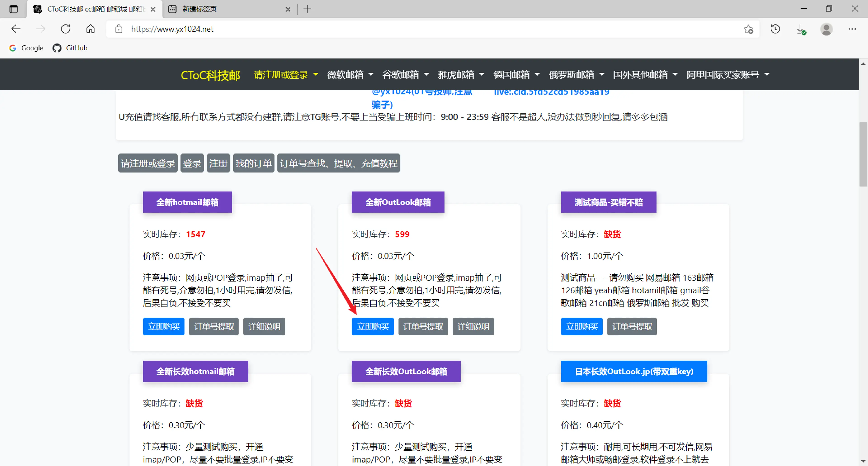
Task: Open browser history clock icon
Action: click(775, 29)
